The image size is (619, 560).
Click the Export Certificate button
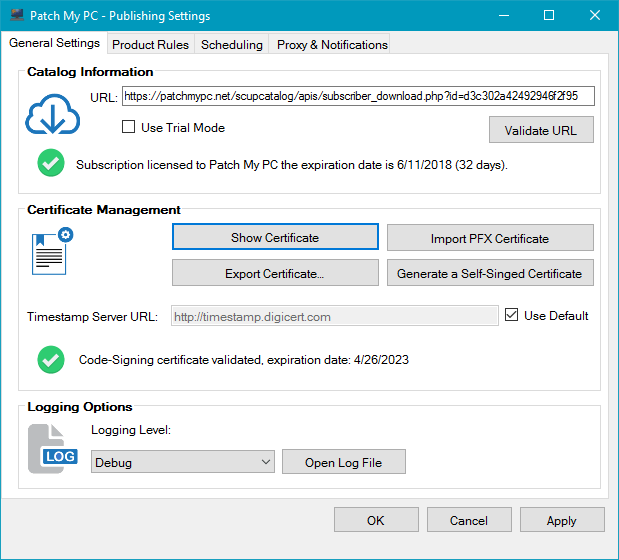[x=275, y=273]
